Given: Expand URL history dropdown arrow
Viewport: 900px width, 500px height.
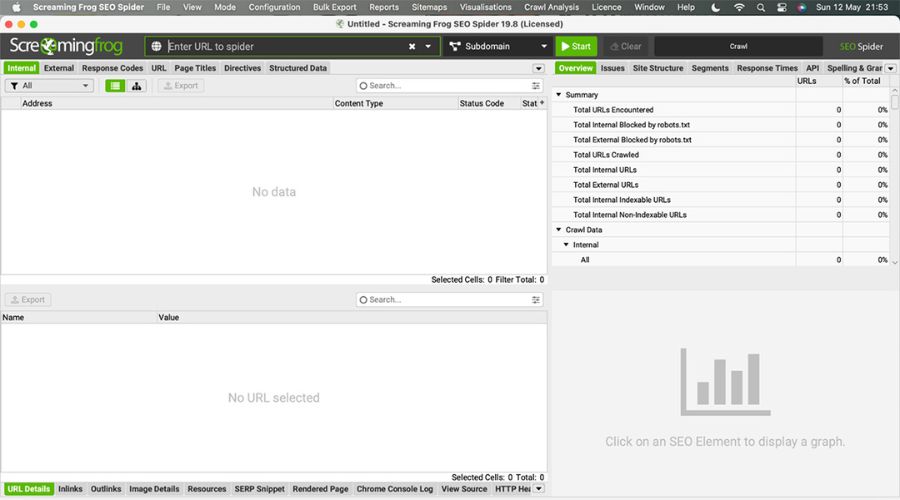Looking at the screenshot, I should pyautogui.click(x=429, y=47).
